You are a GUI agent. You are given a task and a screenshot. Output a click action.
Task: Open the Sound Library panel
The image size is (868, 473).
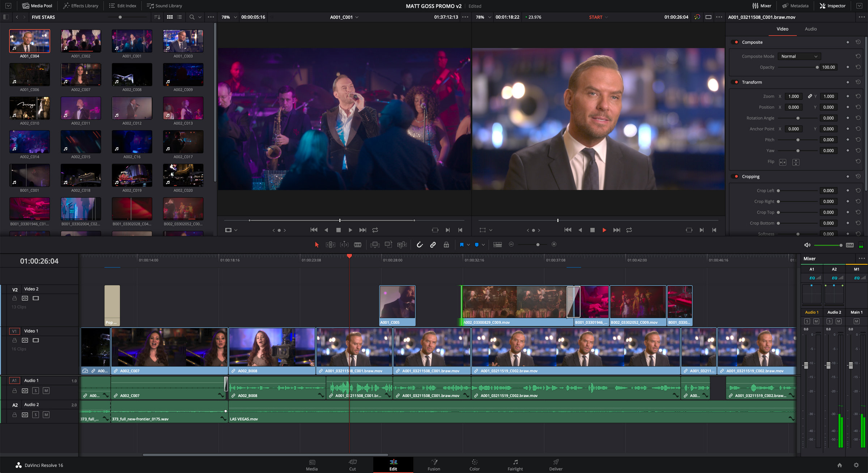click(x=164, y=6)
